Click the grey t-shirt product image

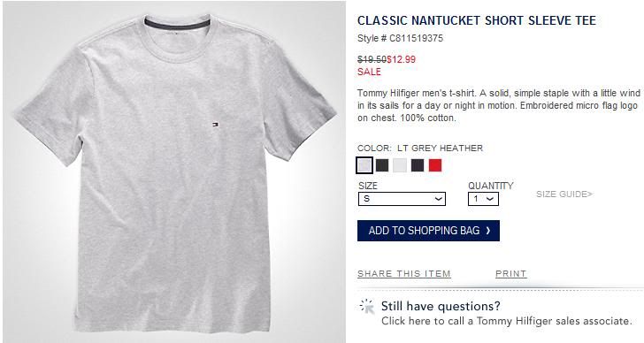tap(174, 171)
